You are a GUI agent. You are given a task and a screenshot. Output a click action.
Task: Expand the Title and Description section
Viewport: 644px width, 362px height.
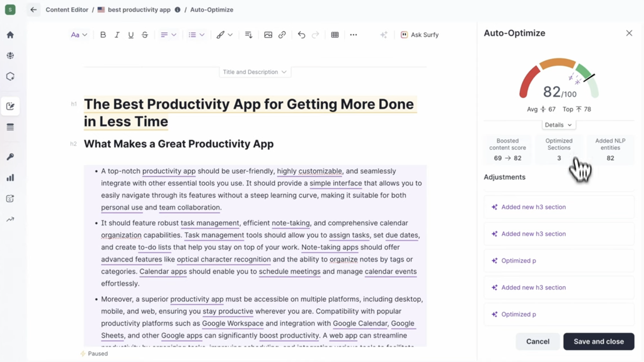[255, 72]
